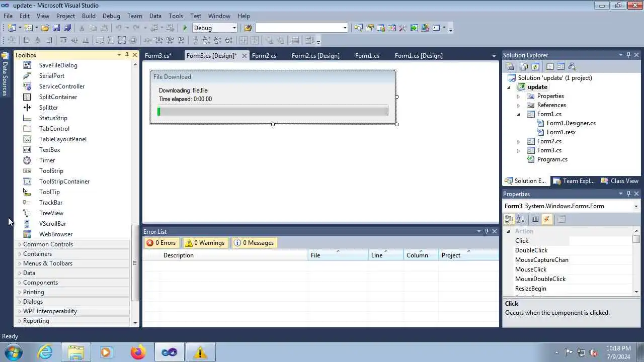Click the Windows Start button
The width and height of the screenshot is (644, 362).
[x=13, y=352]
